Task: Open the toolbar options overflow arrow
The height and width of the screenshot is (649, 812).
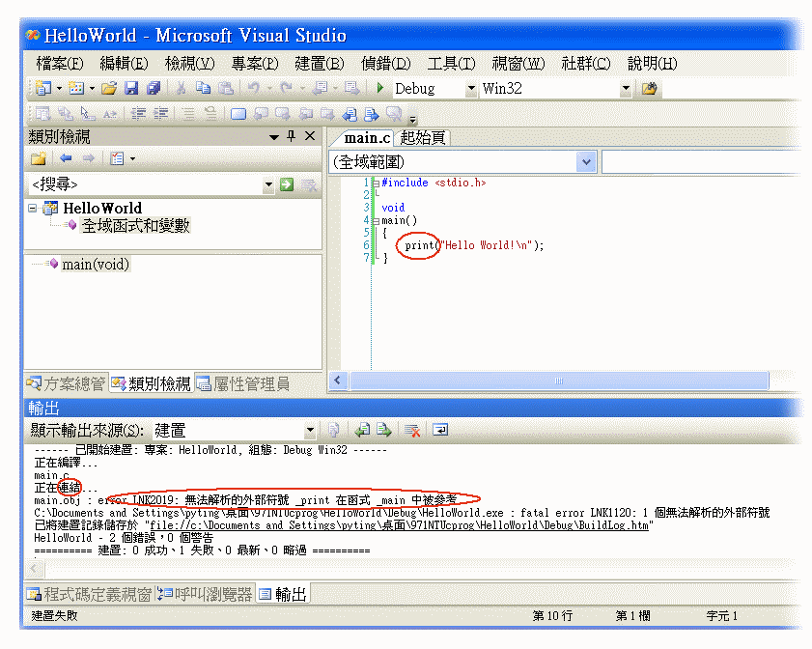Action: point(412,120)
